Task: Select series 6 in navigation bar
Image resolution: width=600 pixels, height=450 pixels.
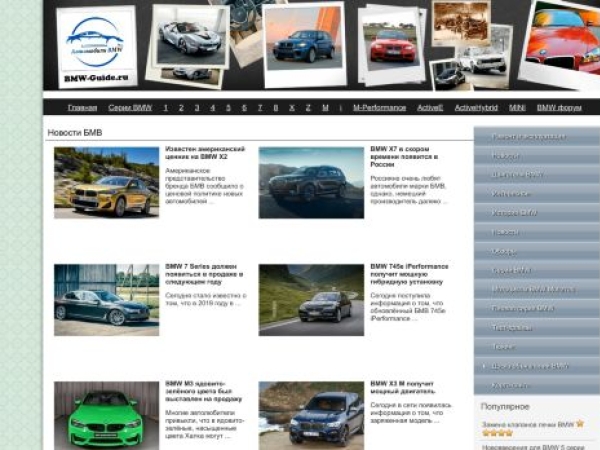Action: pyautogui.click(x=244, y=108)
